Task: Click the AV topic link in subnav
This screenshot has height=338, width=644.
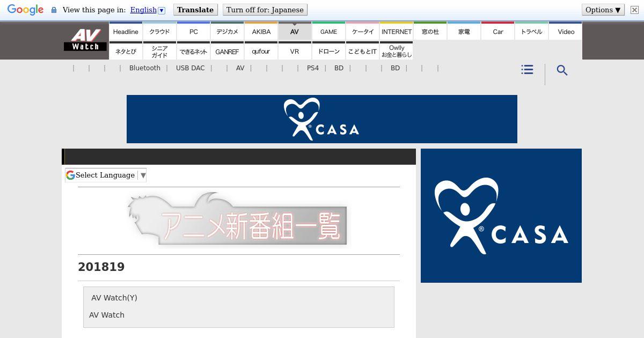Action: click(240, 68)
